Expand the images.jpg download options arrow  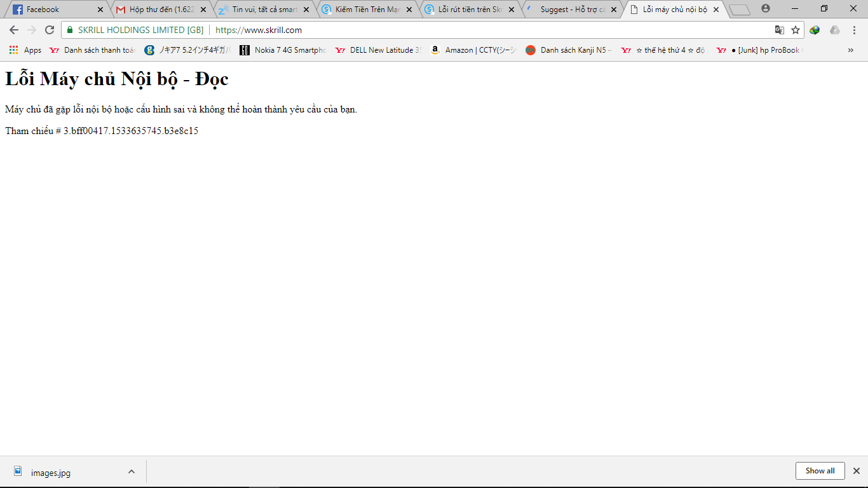[x=132, y=471]
